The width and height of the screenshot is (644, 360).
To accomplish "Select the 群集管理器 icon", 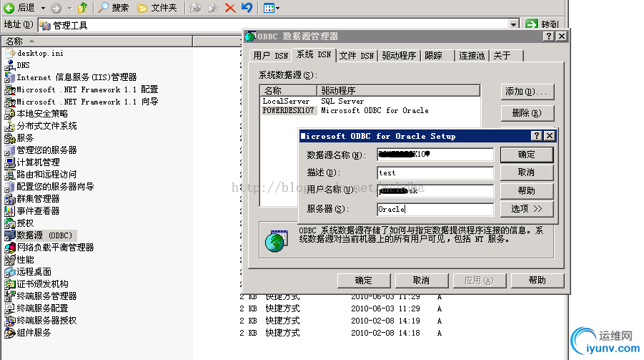I will (10, 199).
